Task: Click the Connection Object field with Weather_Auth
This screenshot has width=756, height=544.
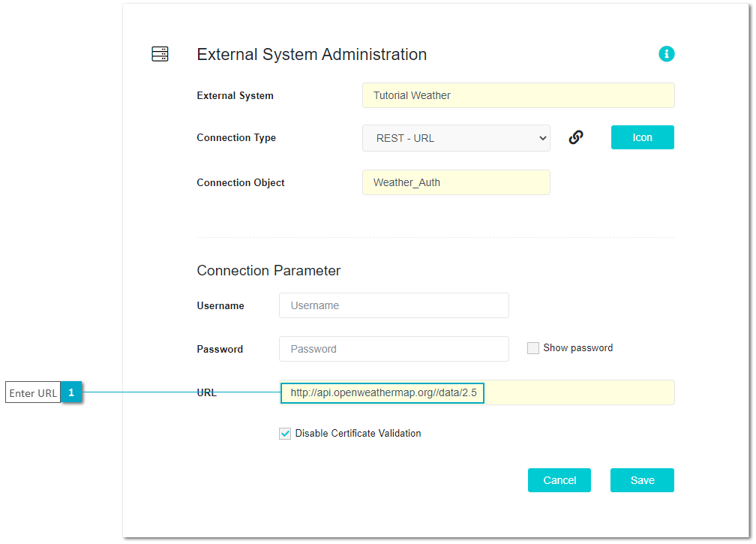Action: coord(456,182)
